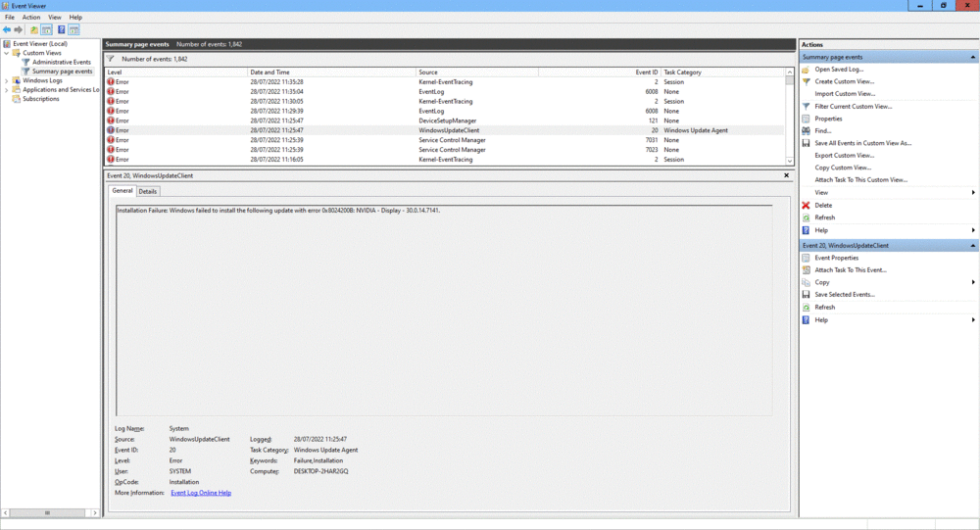The image size is (980, 530).
Task: Click Refresh icon under Summary page events actions
Action: pyautogui.click(x=807, y=217)
